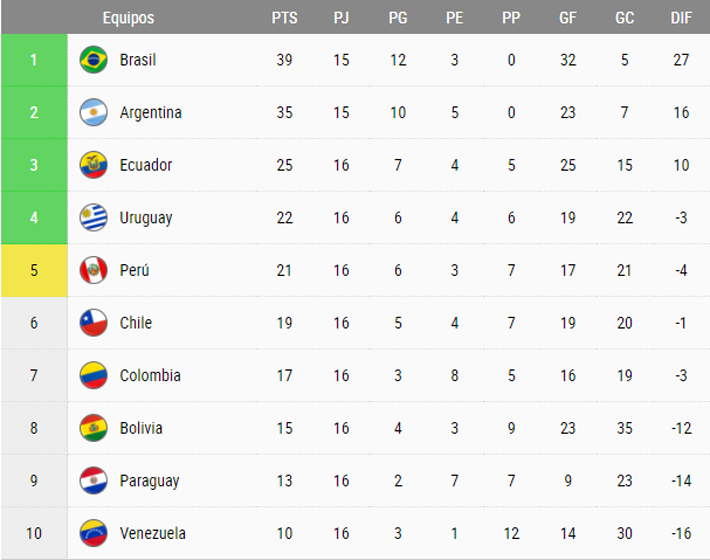Click the Paraguay flag icon
The image size is (710, 560).
click(93, 480)
